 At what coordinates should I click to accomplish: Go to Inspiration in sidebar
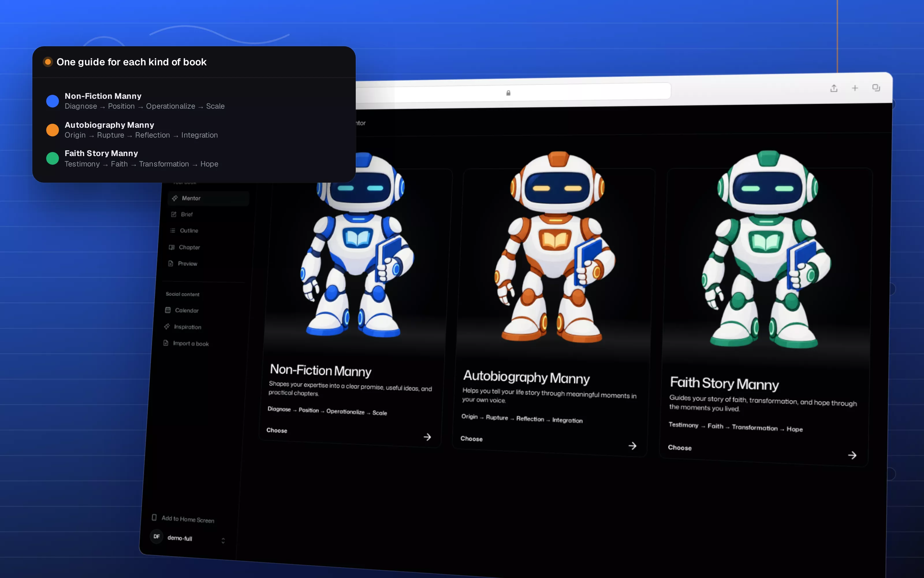point(187,327)
